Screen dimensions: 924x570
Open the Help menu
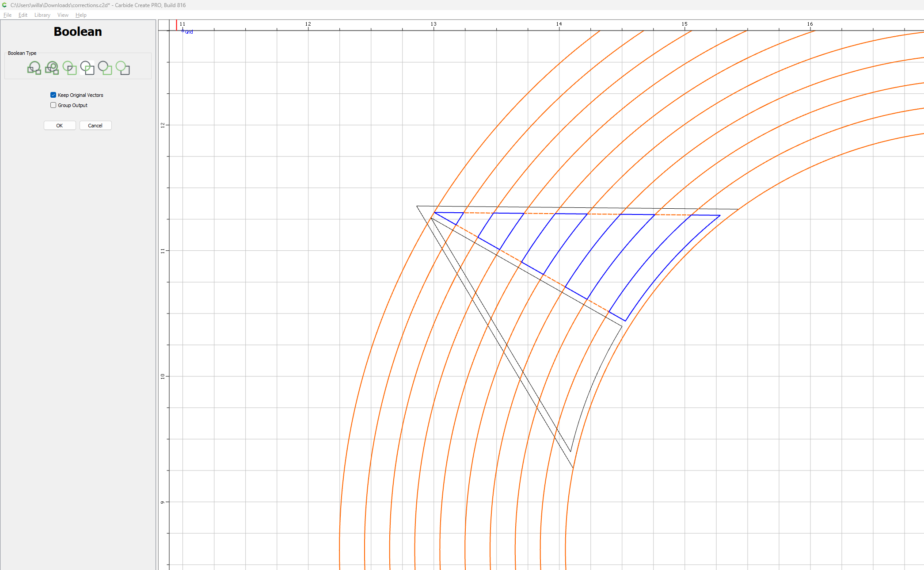81,15
